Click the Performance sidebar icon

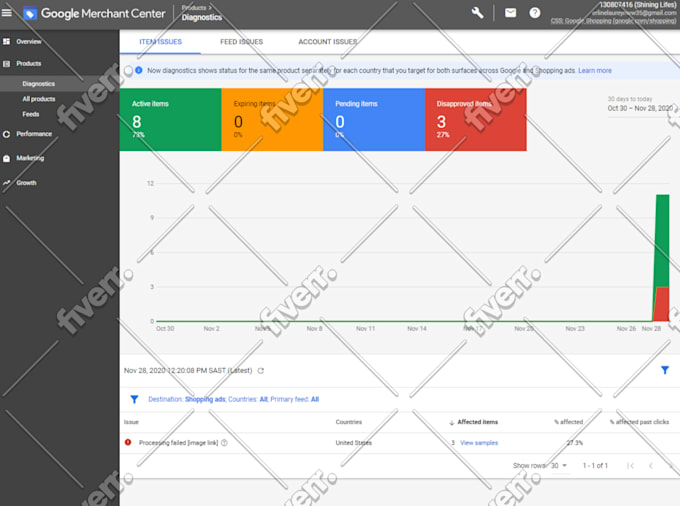7,134
